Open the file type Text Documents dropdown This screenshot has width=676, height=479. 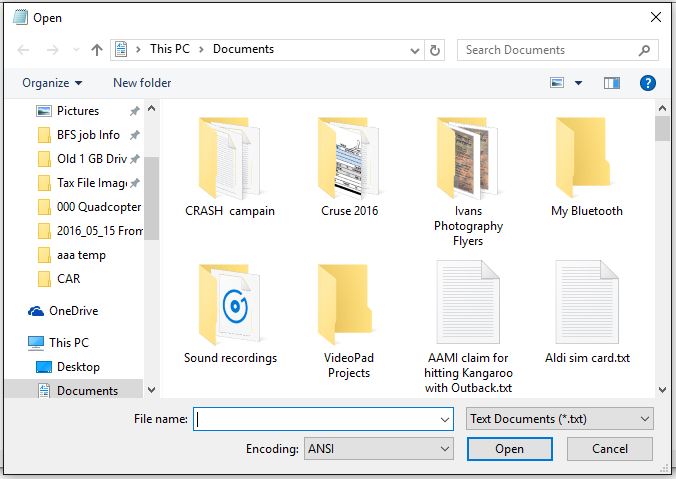tap(560, 419)
